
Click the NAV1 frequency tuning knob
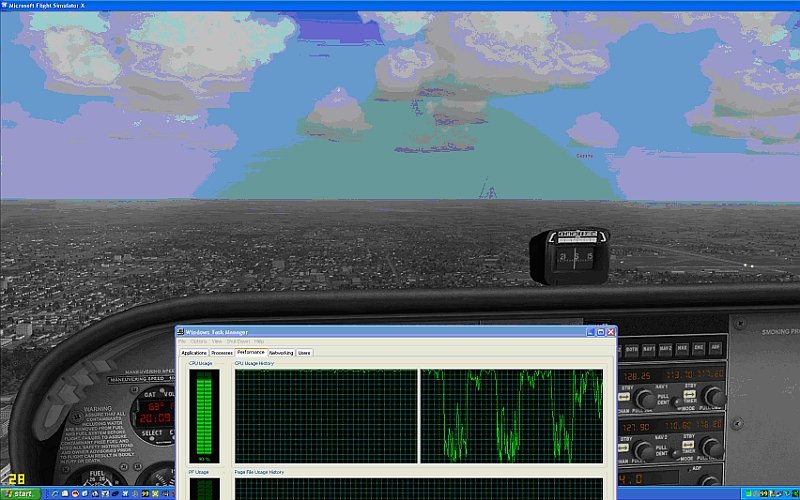tap(714, 396)
